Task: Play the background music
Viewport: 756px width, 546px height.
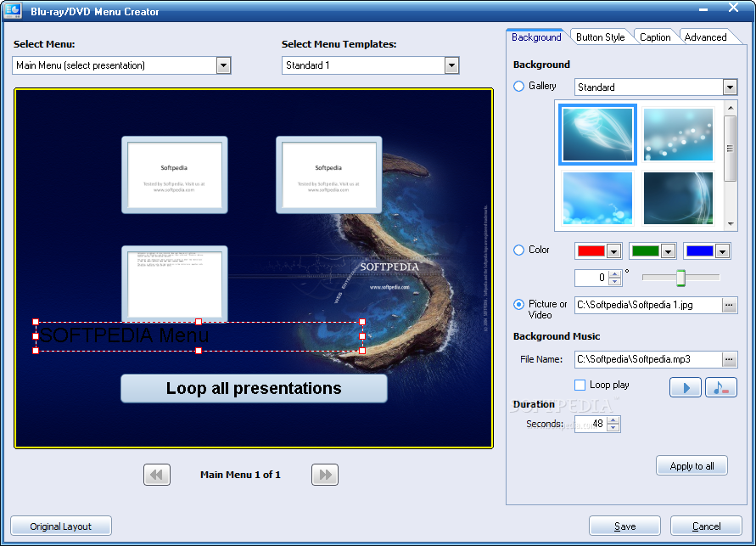Action: [x=685, y=387]
